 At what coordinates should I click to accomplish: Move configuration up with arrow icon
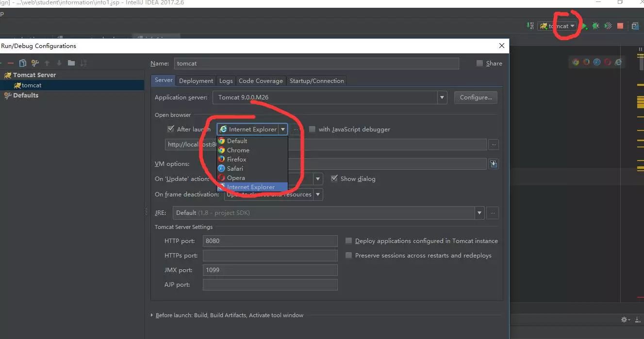point(47,63)
